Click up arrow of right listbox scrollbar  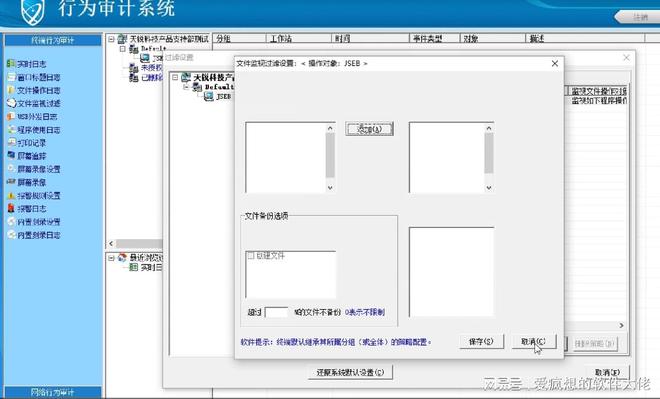coord(489,128)
